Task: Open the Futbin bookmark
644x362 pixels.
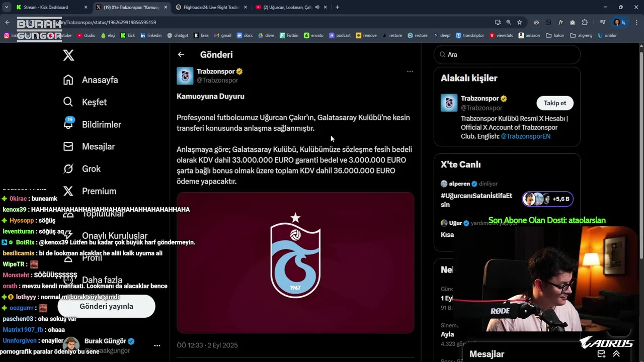Action: pyautogui.click(x=289, y=36)
